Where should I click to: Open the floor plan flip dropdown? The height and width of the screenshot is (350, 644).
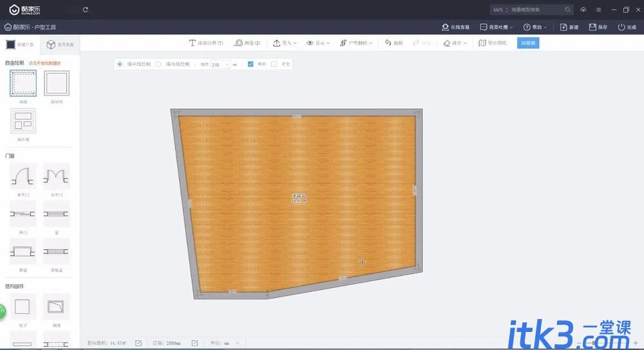[x=356, y=43]
